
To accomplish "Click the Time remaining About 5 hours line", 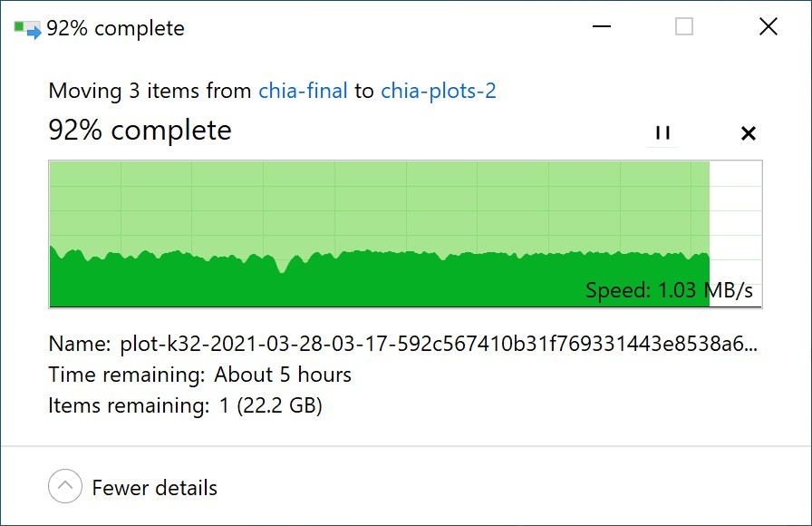I will click(199, 375).
